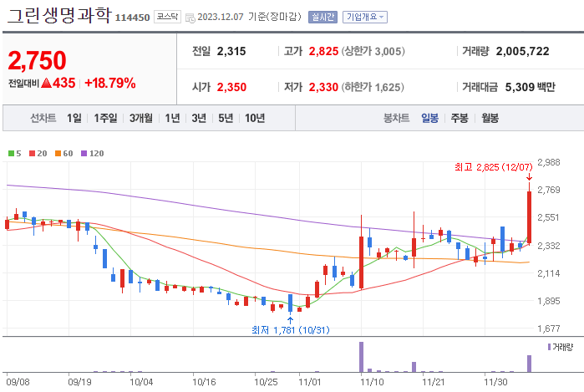Select the 10년 line chart tab
Image resolution: width=584 pixels, height=392 pixels.
(x=255, y=118)
